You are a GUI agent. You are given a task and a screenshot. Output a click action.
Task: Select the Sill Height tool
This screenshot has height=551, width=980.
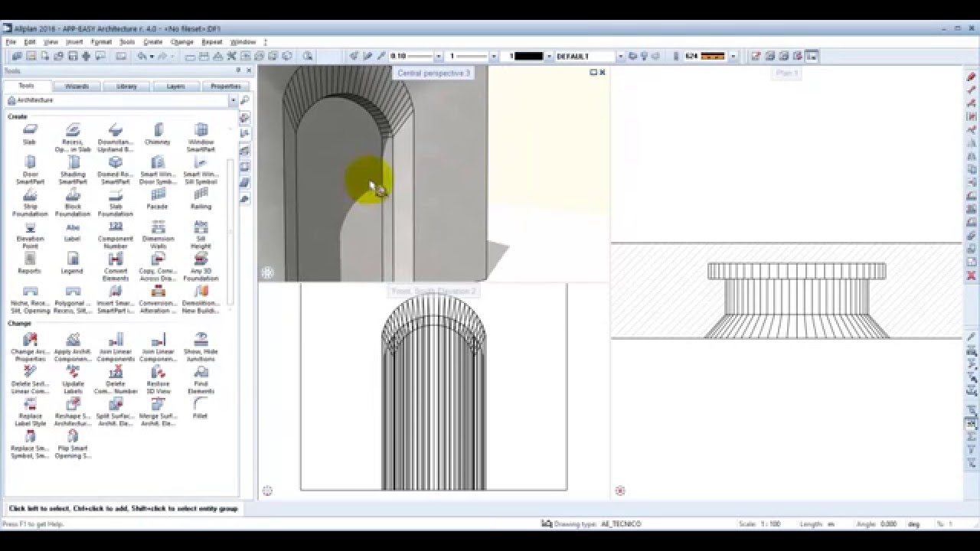point(201,234)
